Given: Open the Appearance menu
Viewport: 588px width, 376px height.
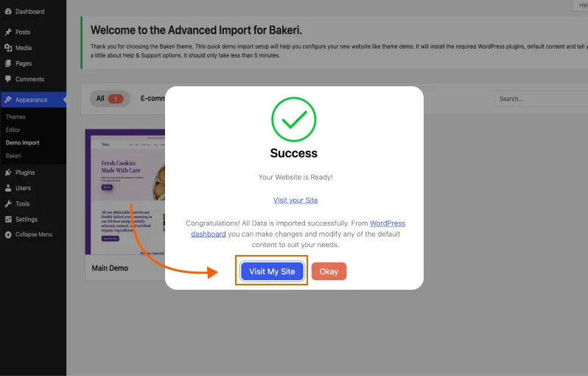Looking at the screenshot, I should pos(31,100).
